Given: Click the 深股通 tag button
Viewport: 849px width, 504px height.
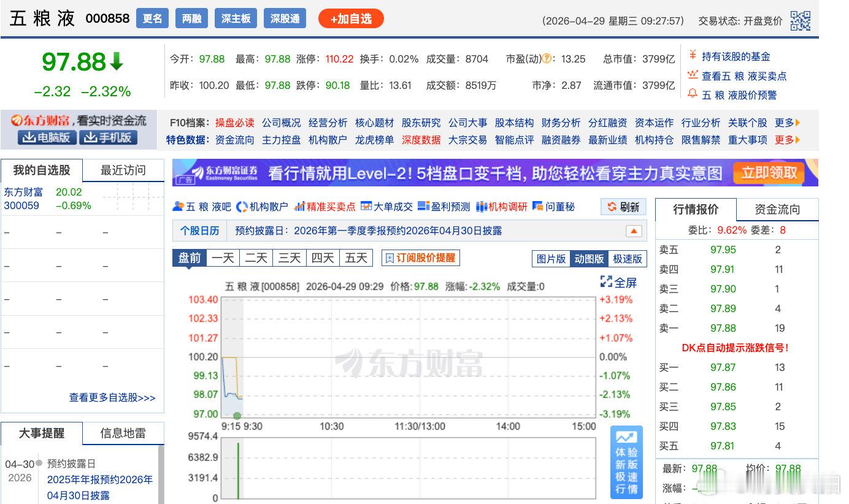Looking at the screenshot, I should tap(285, 18).
